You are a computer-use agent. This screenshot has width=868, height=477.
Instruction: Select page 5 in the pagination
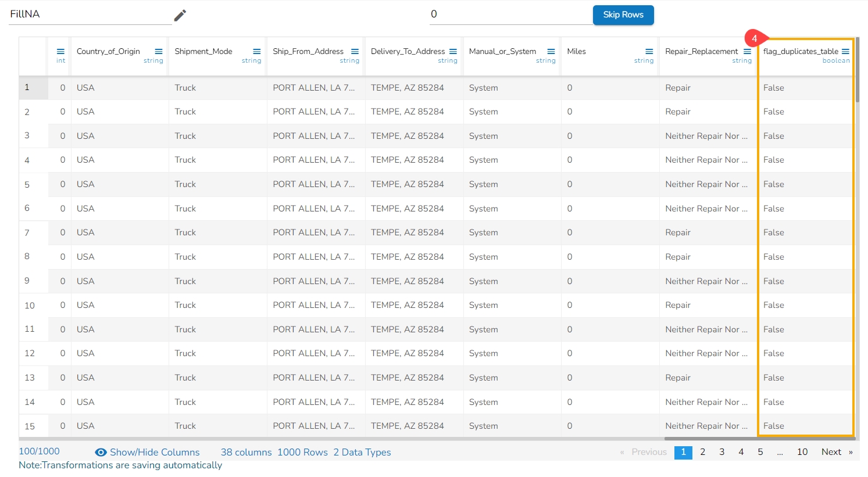click(760, 452)
